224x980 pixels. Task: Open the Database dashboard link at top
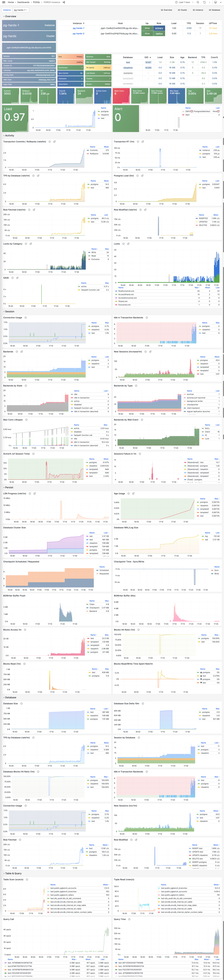pyautogui.click(x=214, y=10)
